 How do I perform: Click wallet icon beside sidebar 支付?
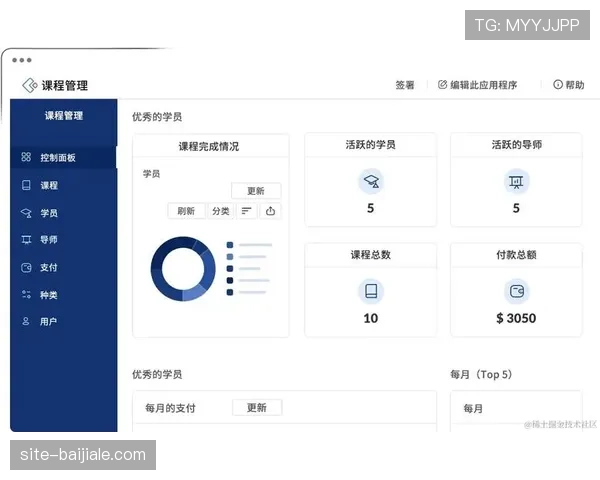(x=26, y=267)
